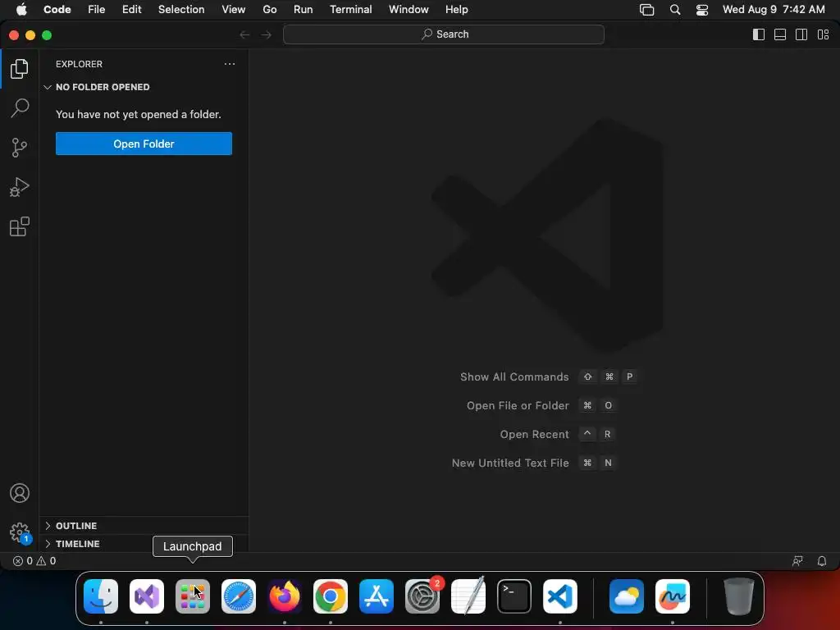
Task: Open the View menu
Action: pyautogui.click(x=234, y=10)
